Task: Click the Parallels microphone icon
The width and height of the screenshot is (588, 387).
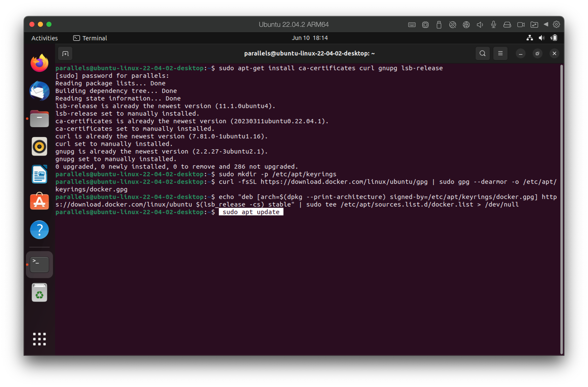Action: pos(493,24)
